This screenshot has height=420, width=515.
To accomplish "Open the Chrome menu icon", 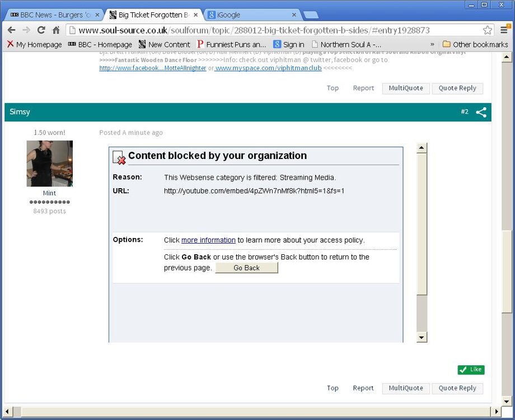I will [x=505, y=30].
